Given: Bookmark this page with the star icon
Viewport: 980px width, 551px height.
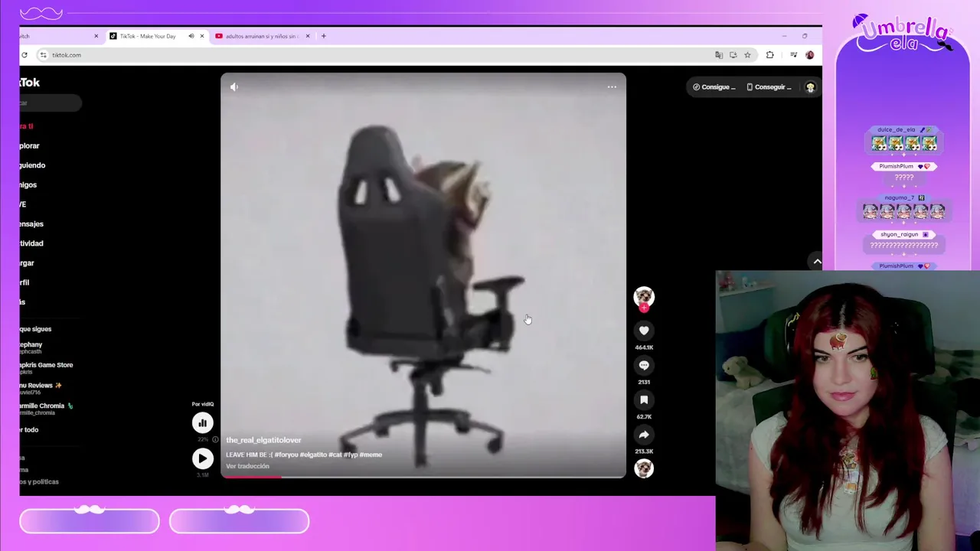Looking at the screenshot, I should point(747,55).
